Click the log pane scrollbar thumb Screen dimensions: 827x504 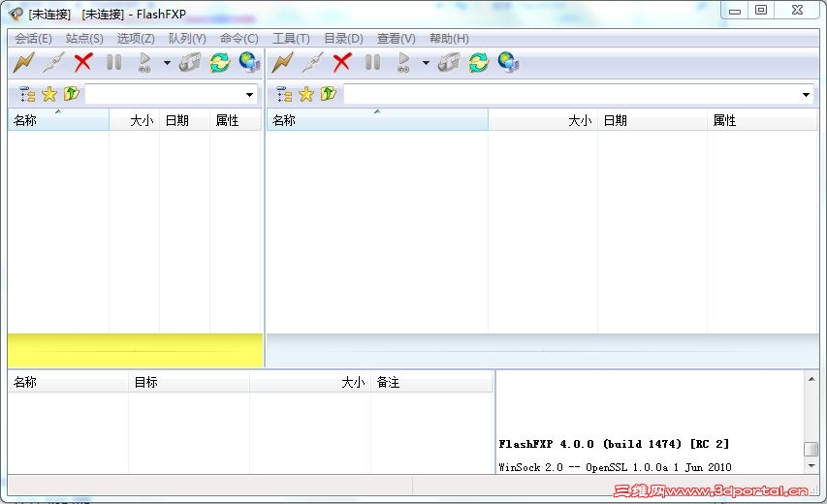(811, 449)
